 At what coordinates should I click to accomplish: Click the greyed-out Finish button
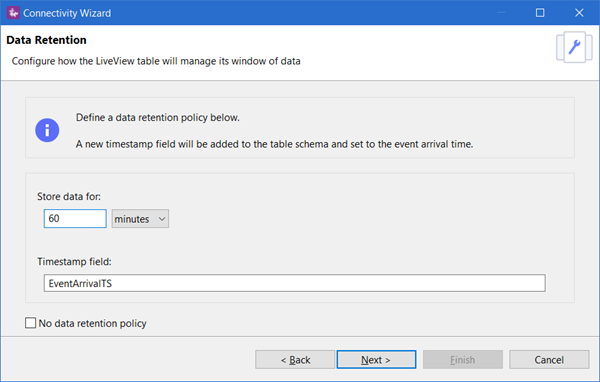[x=463, y=360]
